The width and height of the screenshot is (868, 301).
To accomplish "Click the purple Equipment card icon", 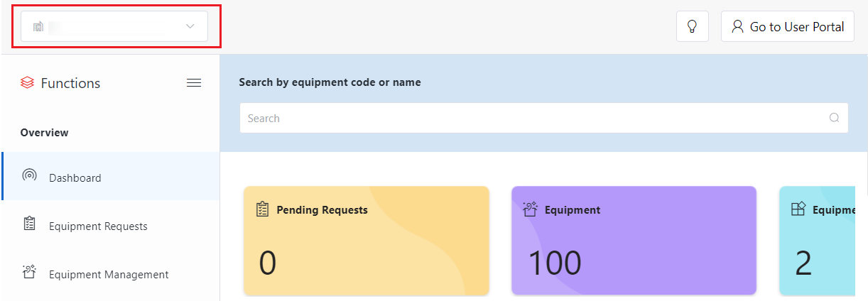I will pos(530,209).
